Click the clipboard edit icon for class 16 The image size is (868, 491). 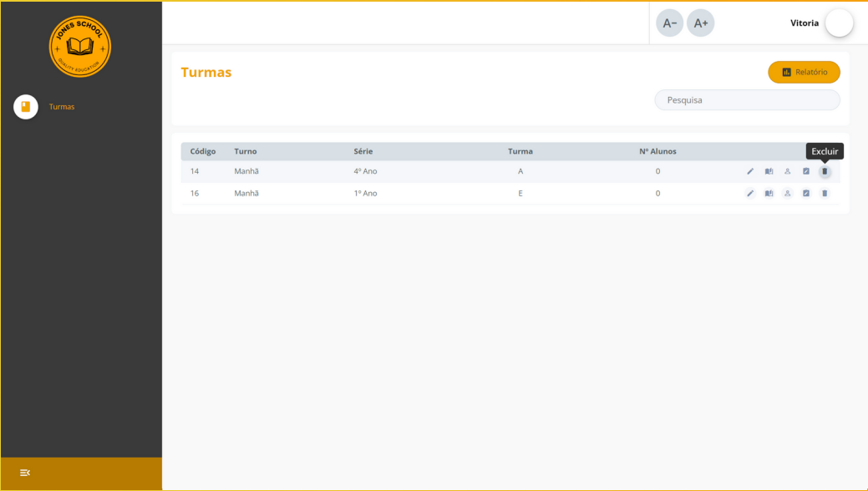(x=806, y=193)
